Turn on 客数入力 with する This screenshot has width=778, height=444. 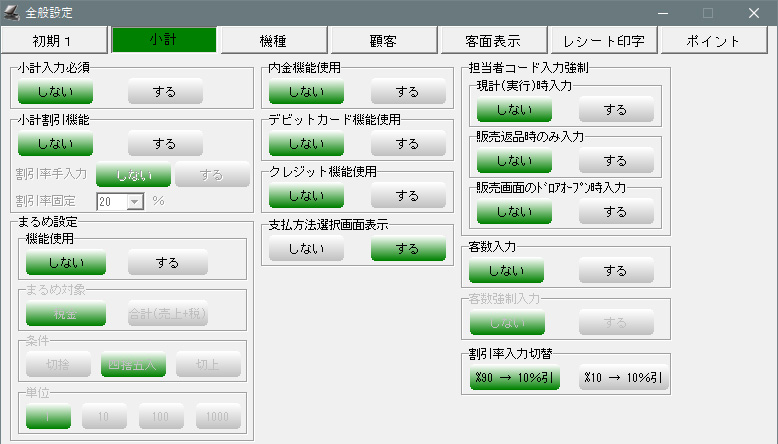click(x=616, y=271)
